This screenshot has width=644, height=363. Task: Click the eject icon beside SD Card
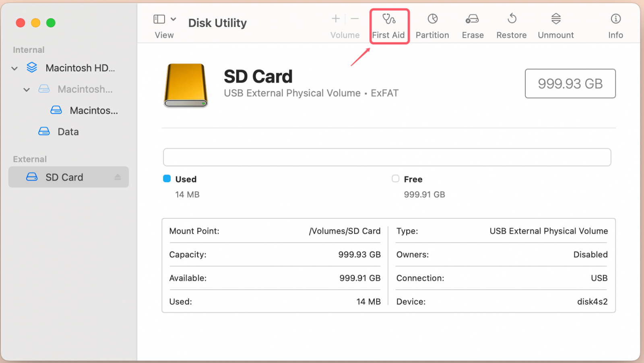[118, 177]
